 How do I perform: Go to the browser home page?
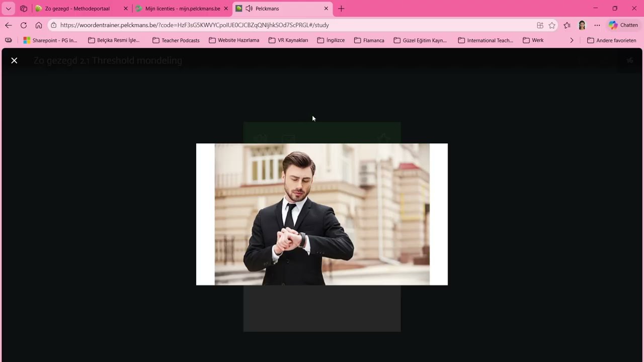pos(39,25)
